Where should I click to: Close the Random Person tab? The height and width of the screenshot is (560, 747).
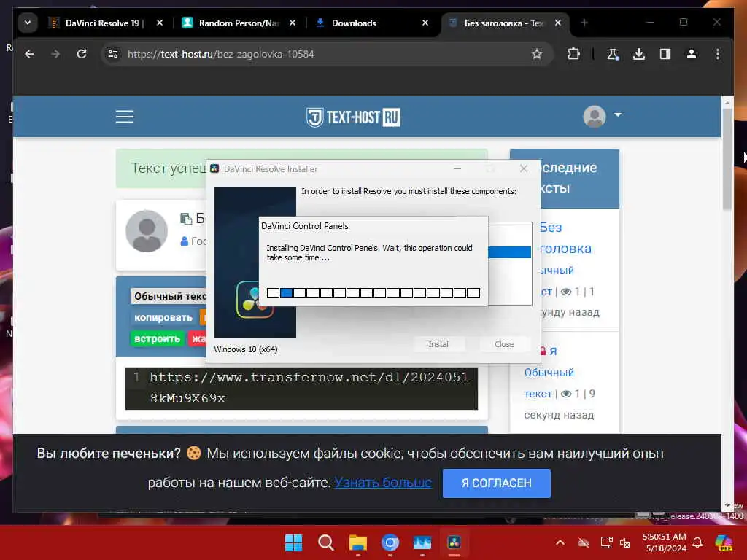coord(293,23)
